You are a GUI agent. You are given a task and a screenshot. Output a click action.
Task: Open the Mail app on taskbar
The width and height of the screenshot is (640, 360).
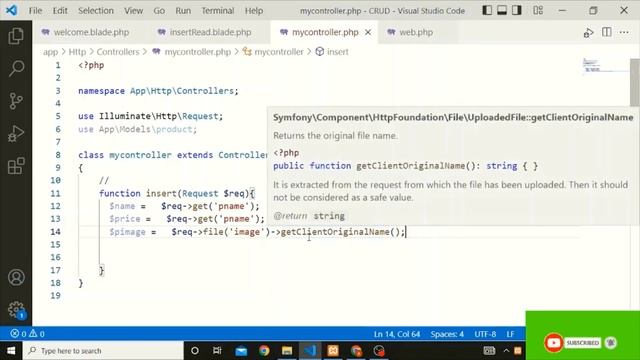tap(241, 351)
